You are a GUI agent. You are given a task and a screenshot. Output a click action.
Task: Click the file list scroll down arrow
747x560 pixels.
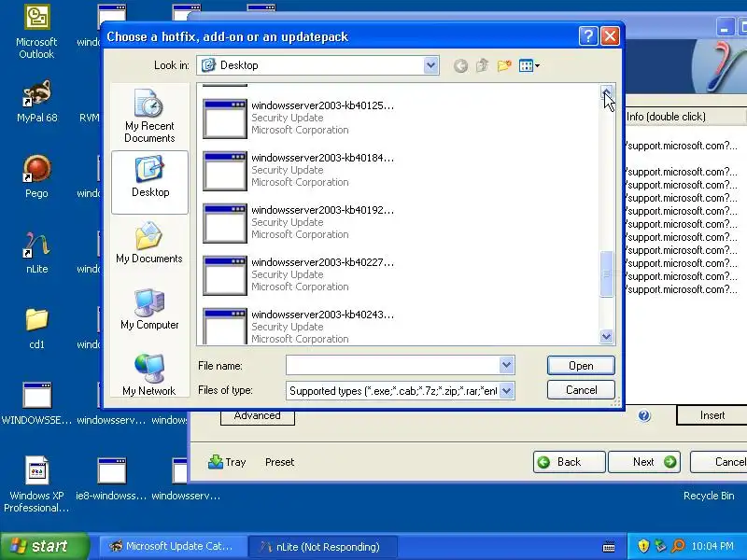(x=606, y=336)
